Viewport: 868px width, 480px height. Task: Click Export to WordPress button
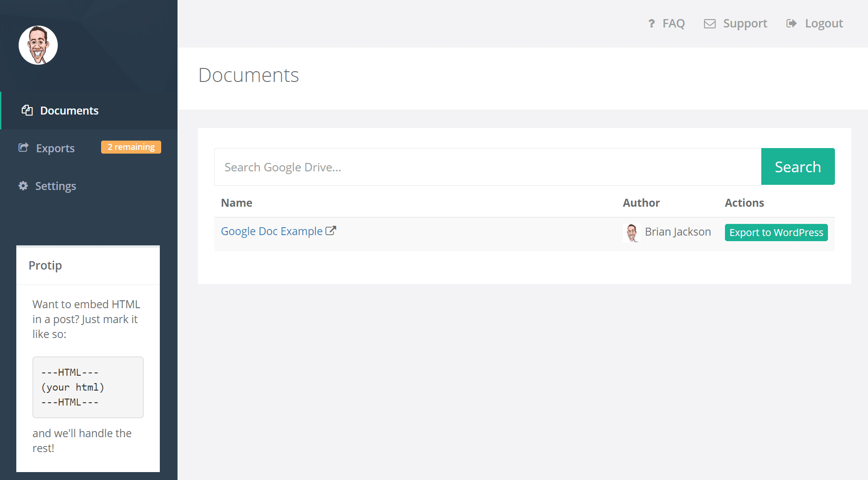click(776, 232)
